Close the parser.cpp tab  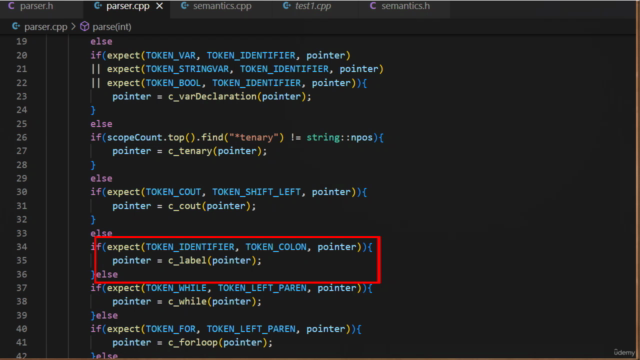point(160,6)
